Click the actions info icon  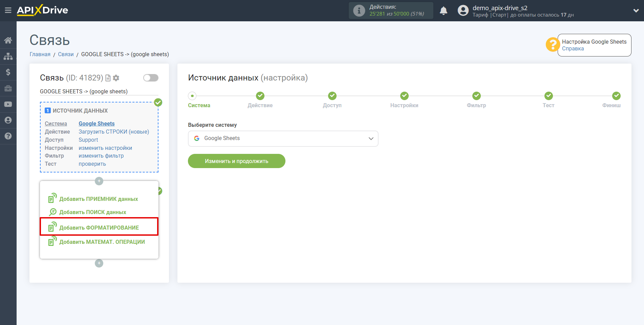tap(359, 10)
